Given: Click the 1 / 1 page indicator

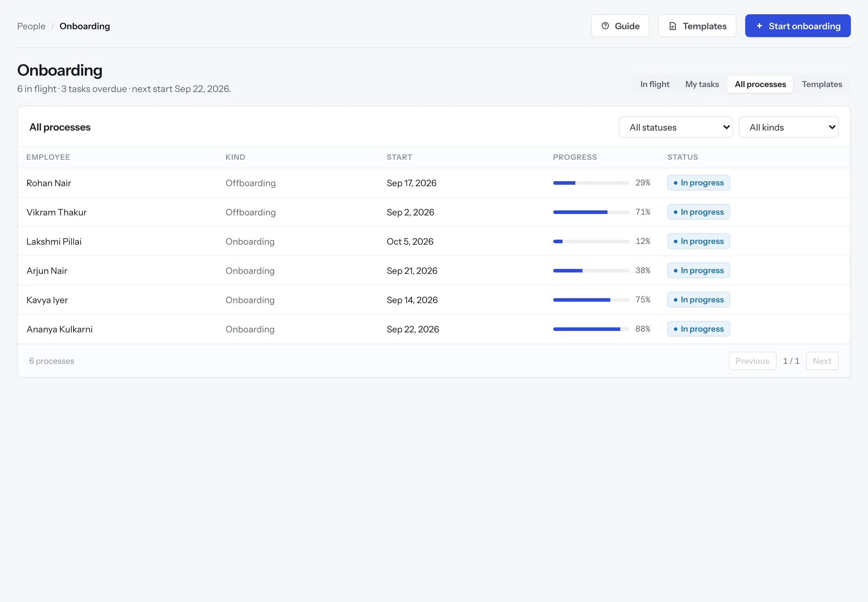Looking at the screenshot, I should (x=791, y=361).
